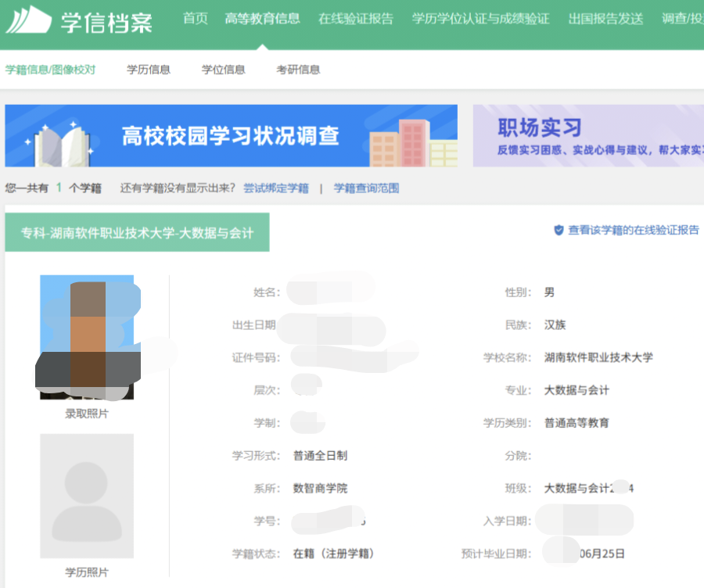
Task: Click the 录取照片 admission photo
Action: pyautogui.click(x=87, y=337)
